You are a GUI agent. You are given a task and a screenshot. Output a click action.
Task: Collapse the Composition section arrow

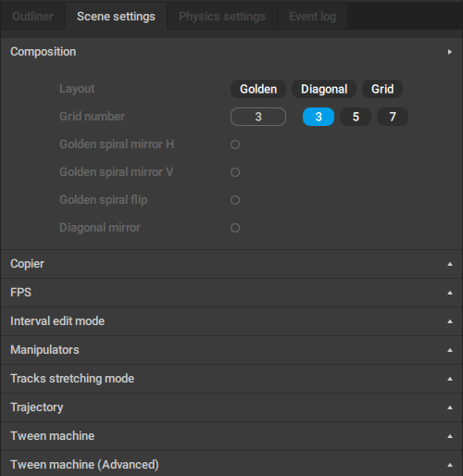tap(450, 52)
